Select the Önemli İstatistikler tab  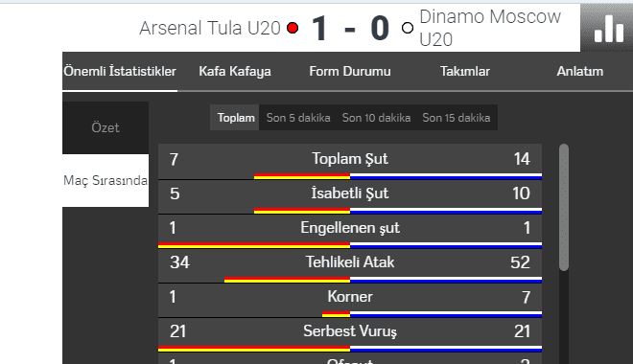click(120, 71)
